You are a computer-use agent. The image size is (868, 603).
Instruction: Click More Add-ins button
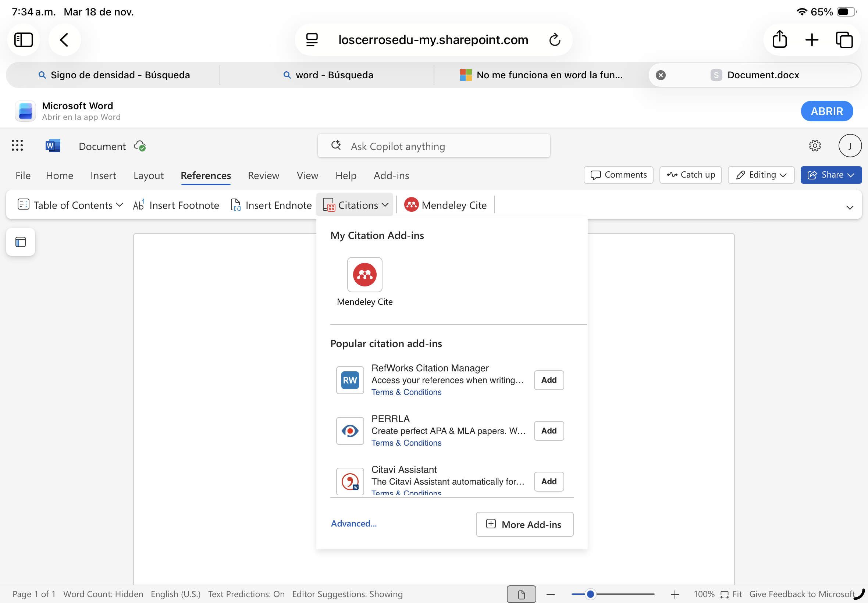(524, 524)
